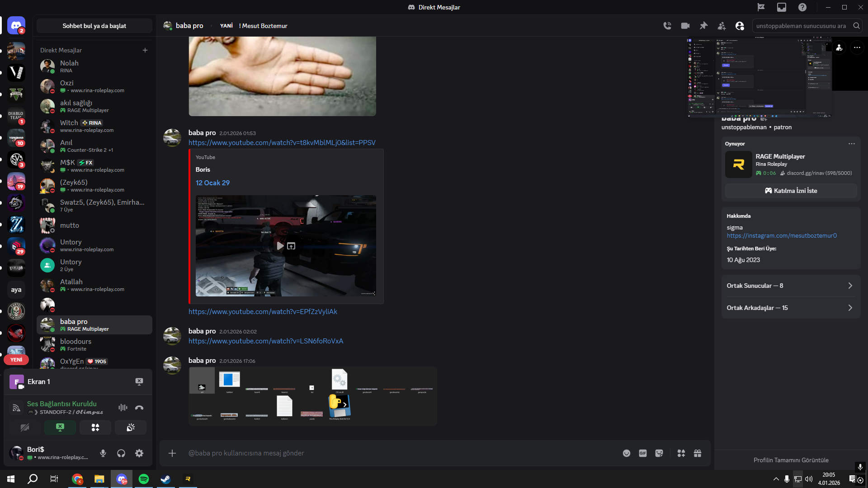Open pinned messages pin icon
The image size is (868, 488).
coord(703,26)
